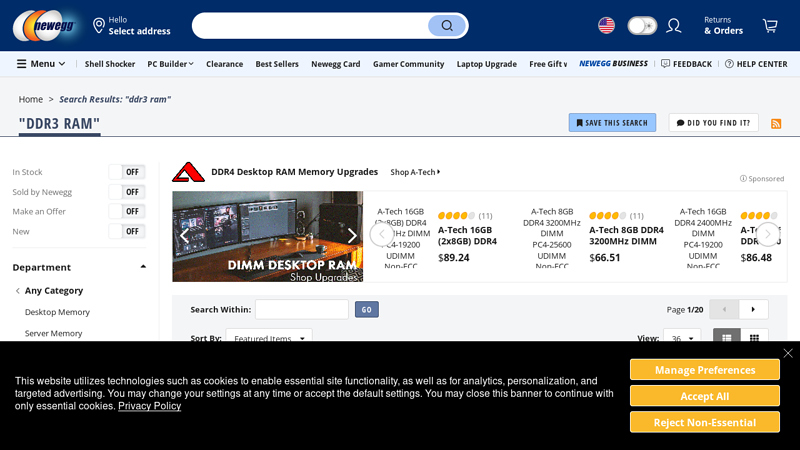800x450 pixels.
Task: Click the search magnifier button
Action: (x=446, y=26)
